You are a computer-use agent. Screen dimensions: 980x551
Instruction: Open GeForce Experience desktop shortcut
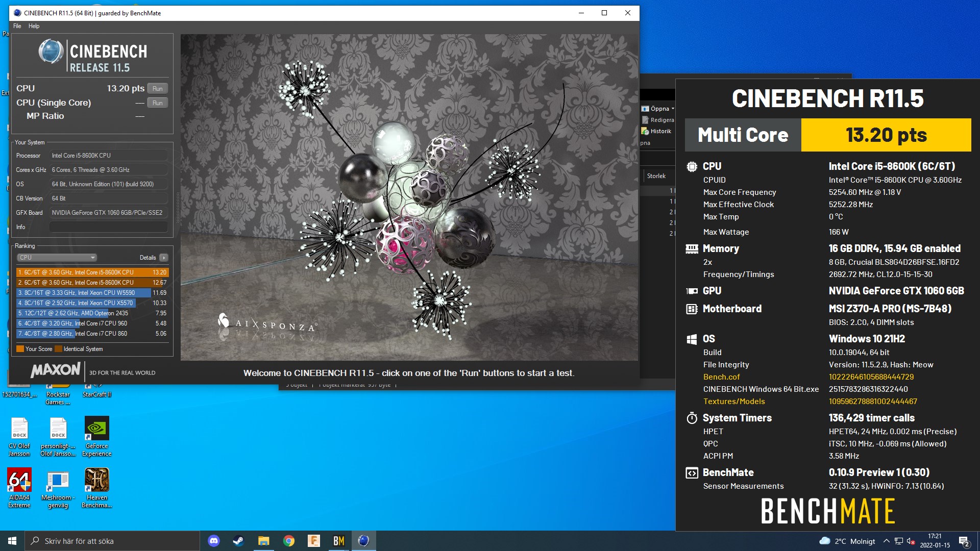pyautogui.click(x=97, y=436)
